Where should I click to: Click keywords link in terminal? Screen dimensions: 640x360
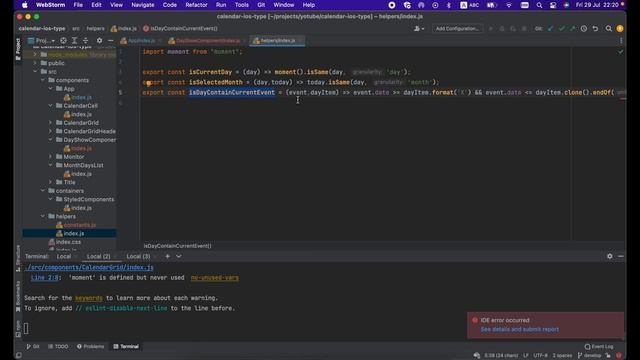(89, 298)
